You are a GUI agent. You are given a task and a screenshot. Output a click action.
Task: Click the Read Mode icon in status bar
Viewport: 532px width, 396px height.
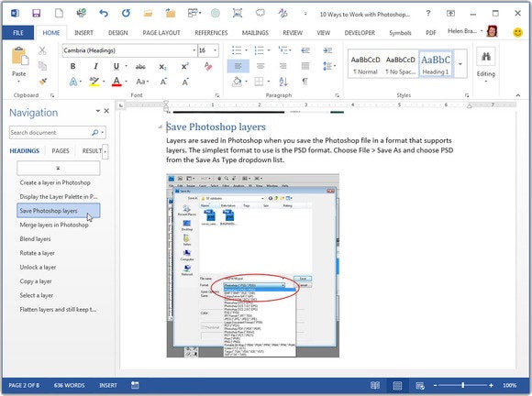tap(375, 385)
